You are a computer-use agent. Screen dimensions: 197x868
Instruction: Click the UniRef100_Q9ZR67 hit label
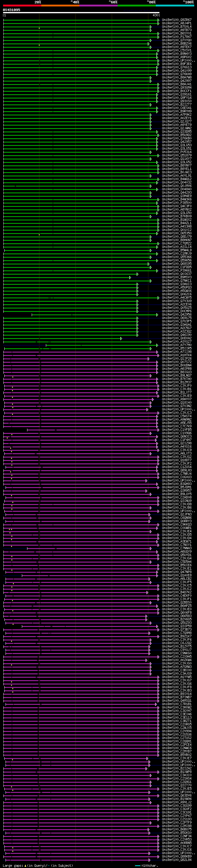click(177, 20)
